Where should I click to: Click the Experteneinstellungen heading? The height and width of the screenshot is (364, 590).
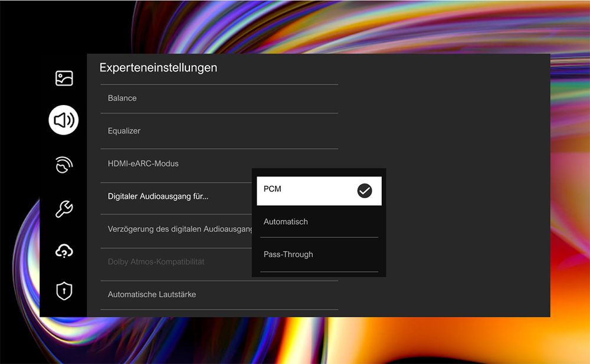point(158,68)
